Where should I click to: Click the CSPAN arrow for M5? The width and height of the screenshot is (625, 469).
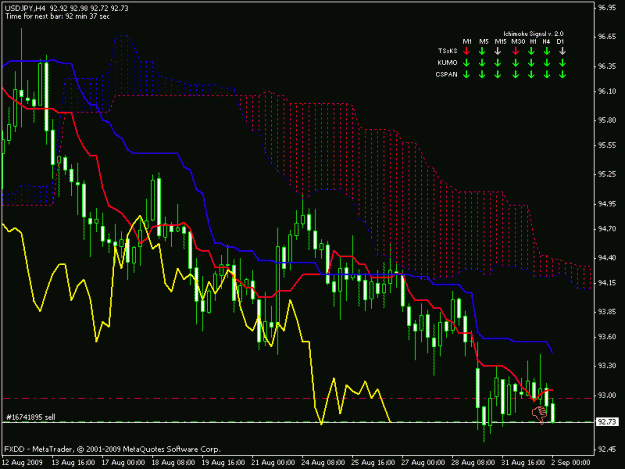(x=482, y=74)
